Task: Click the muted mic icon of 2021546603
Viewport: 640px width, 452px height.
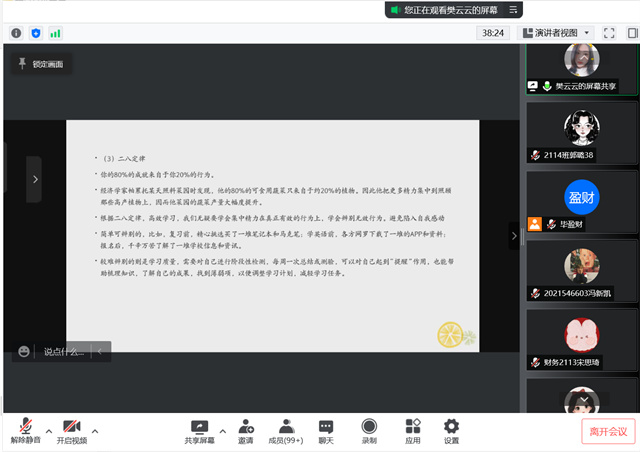Action: (535, 293)
